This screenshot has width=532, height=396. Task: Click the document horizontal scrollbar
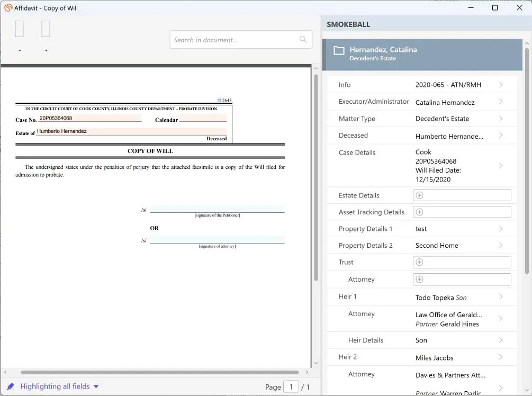point(159,372)
